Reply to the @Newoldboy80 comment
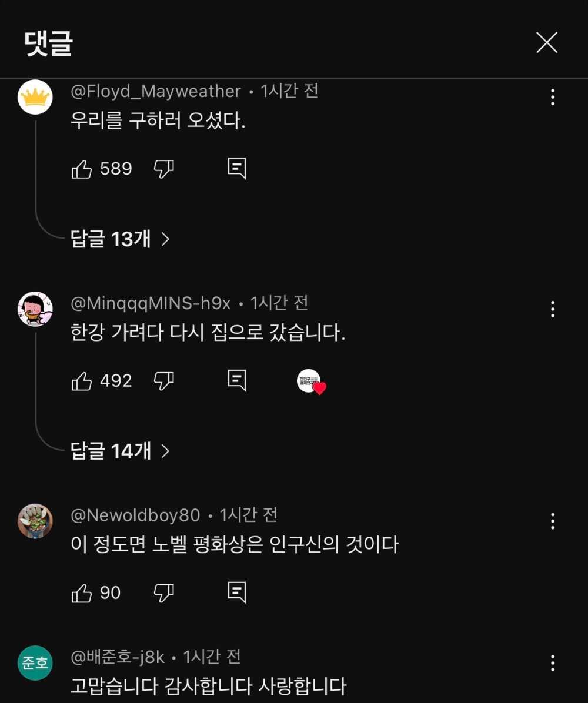The width and height of the screenshot is (588, 703). click(236, 592)
